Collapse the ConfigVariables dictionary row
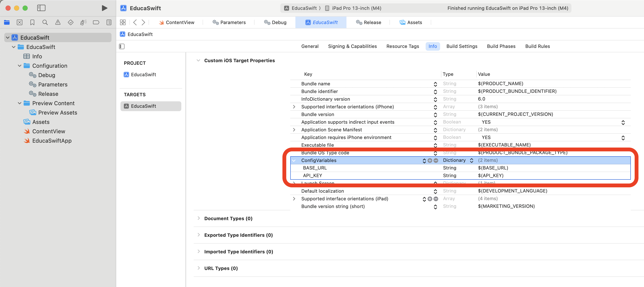Viewport: 644px width, 287px height. [294, 161]
